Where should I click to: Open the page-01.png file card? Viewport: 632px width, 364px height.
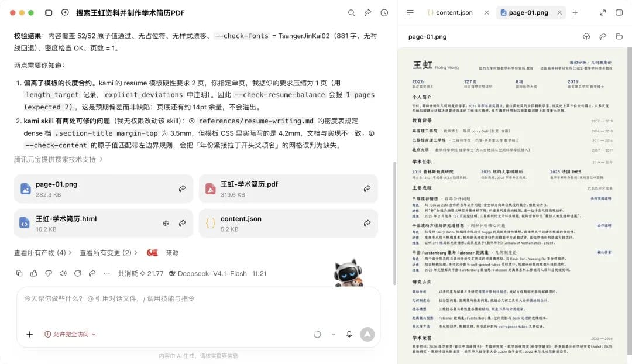click(x=103, y=188)
